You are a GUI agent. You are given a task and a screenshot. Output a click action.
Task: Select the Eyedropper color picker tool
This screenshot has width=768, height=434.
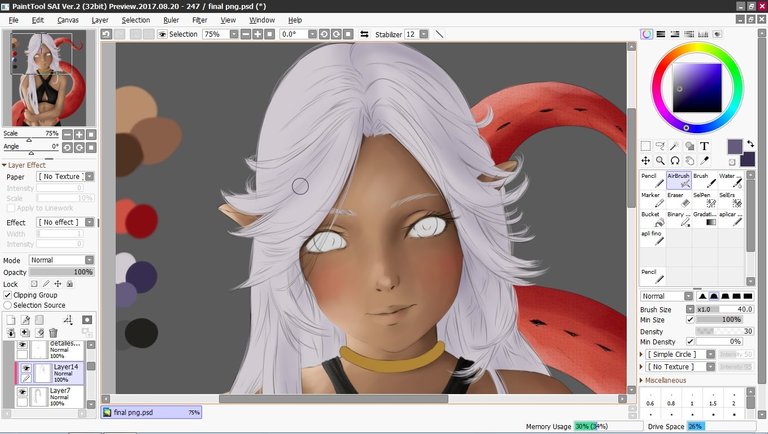click(704, 161)
